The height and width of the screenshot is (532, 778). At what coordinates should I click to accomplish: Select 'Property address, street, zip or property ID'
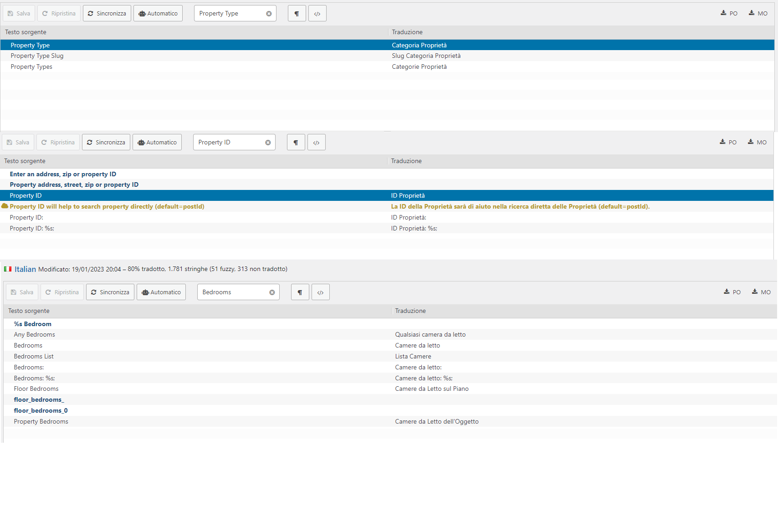[x=74, y=185]
